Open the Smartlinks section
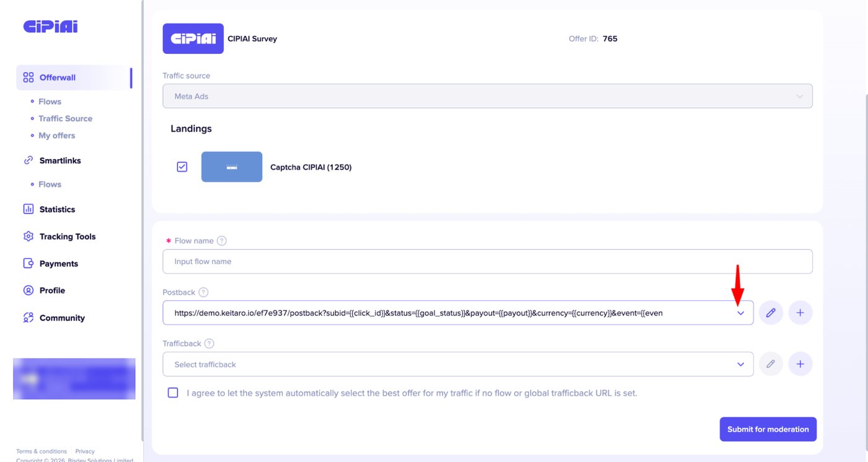The height and width of the screenshot is (462, 868). (x=60, y=161)
